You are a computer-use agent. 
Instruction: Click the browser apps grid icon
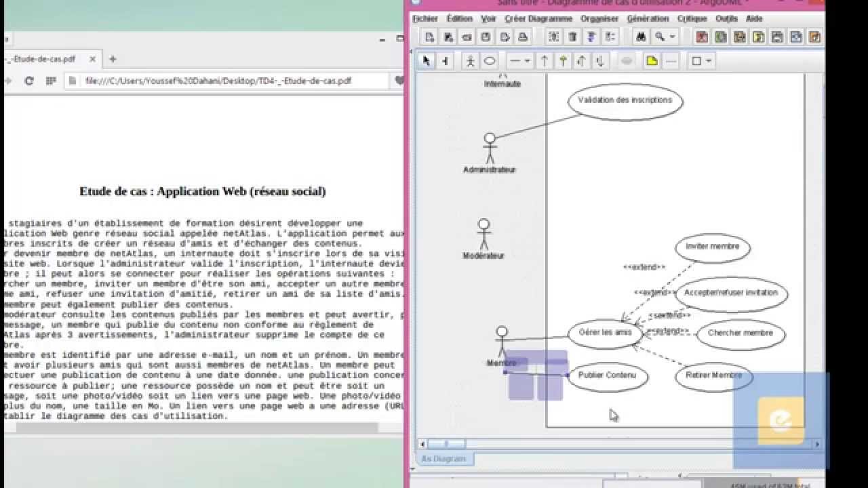50,81
